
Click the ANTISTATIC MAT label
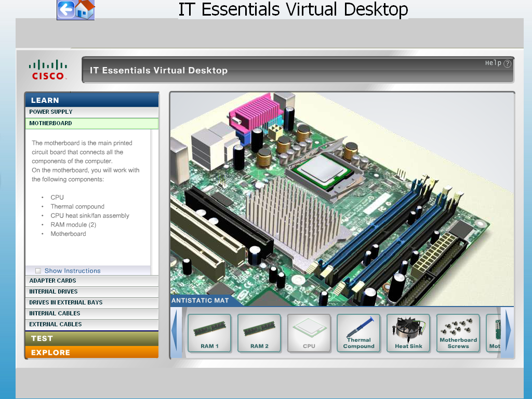tap(200, 301)
